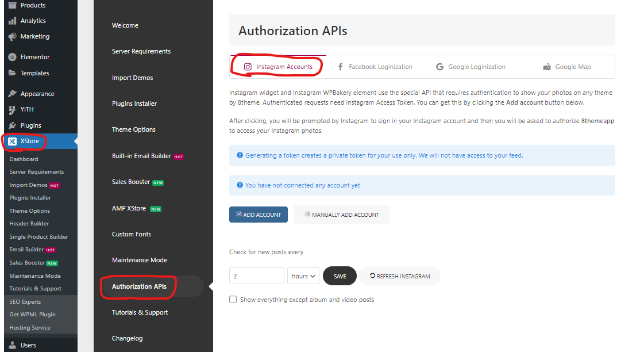Open Changelog in panel menu

(128, 338)
